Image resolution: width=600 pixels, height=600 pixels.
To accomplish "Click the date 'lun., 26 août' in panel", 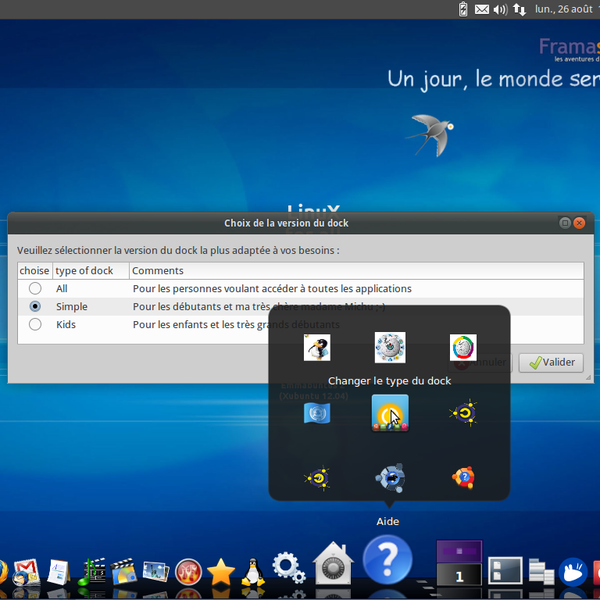I will [564, 9].
